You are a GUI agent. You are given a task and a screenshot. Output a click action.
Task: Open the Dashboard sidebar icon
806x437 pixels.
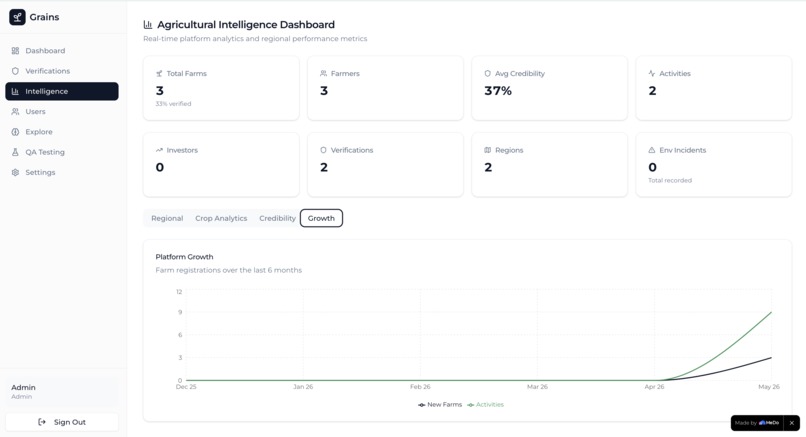coord(15,51)
